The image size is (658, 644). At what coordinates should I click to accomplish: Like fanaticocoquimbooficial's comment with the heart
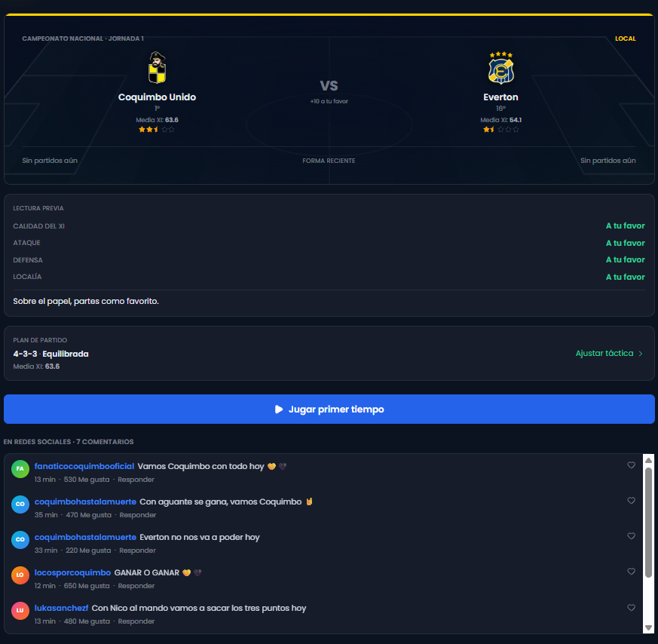pyautogui.click(x=631, y=465)
